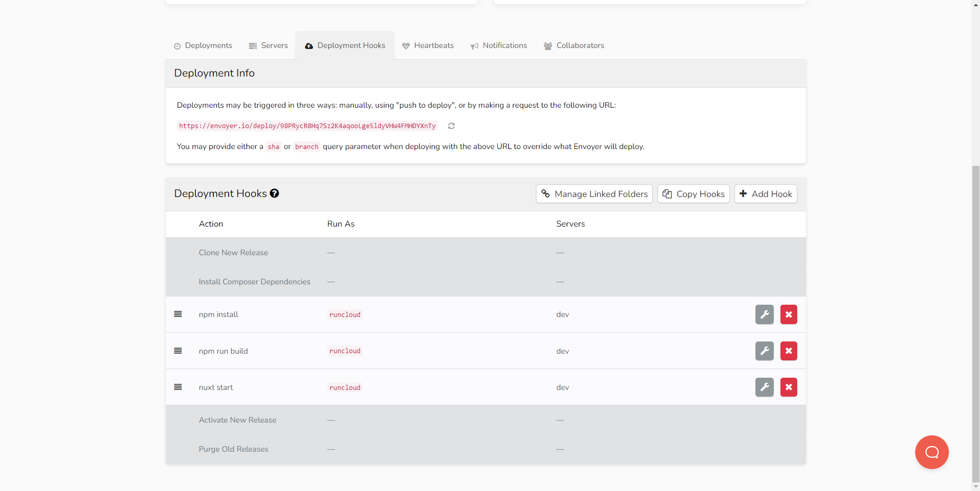Open the chat support bubble

932,452
